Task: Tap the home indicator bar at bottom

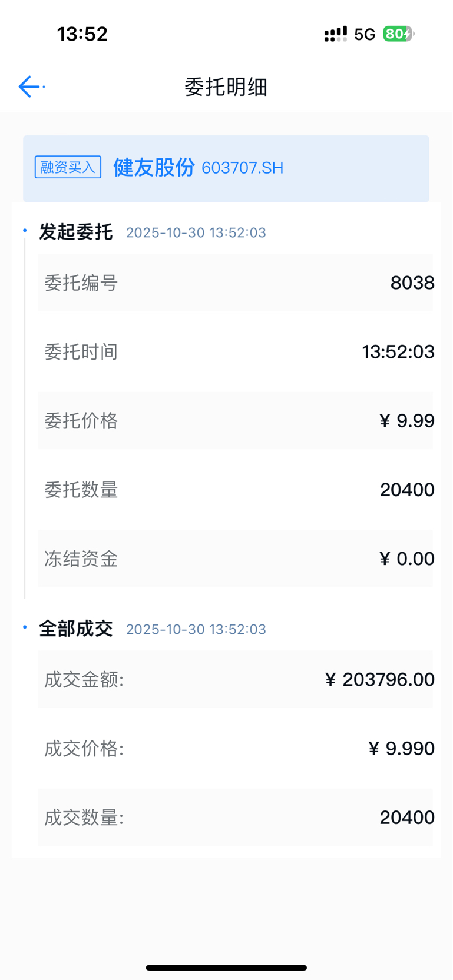Action: pyautogui.click(x=226, y=968)
